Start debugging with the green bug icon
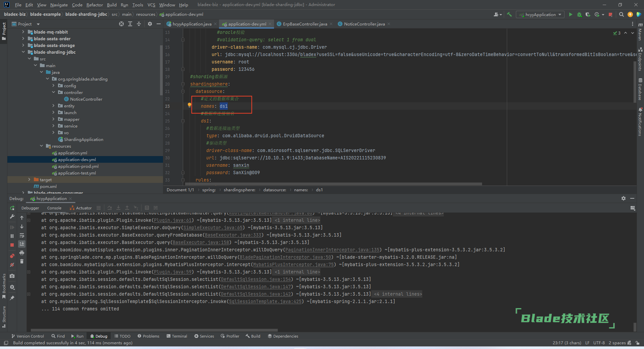 [579, 14]
